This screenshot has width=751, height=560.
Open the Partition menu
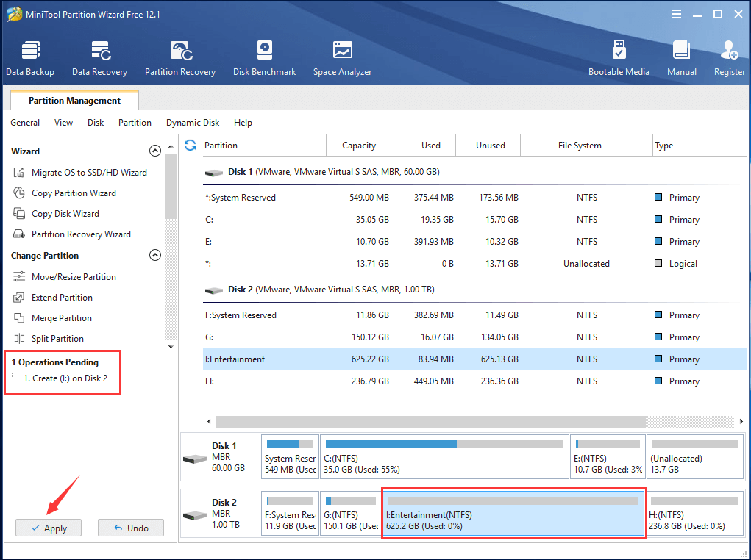point(135,123)
